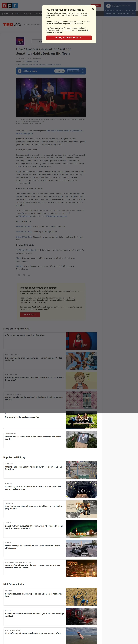This screenshot has width=138, height=644.
Task: Open the Podcasts navigation menu
Action: pyautogui.click(x=38, y=14)
